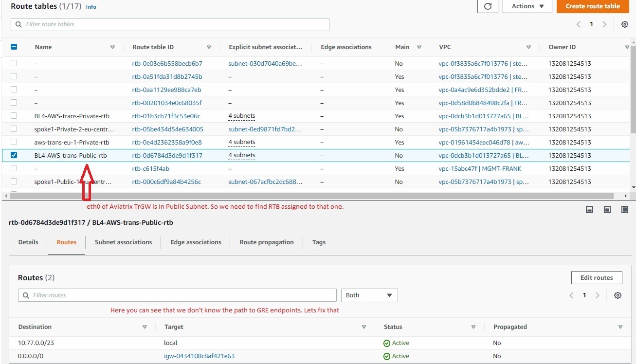Open route table rtb-000c6df9a84b4256c link
This screenshot has width=636, height=364.
(x=166, y=182)
